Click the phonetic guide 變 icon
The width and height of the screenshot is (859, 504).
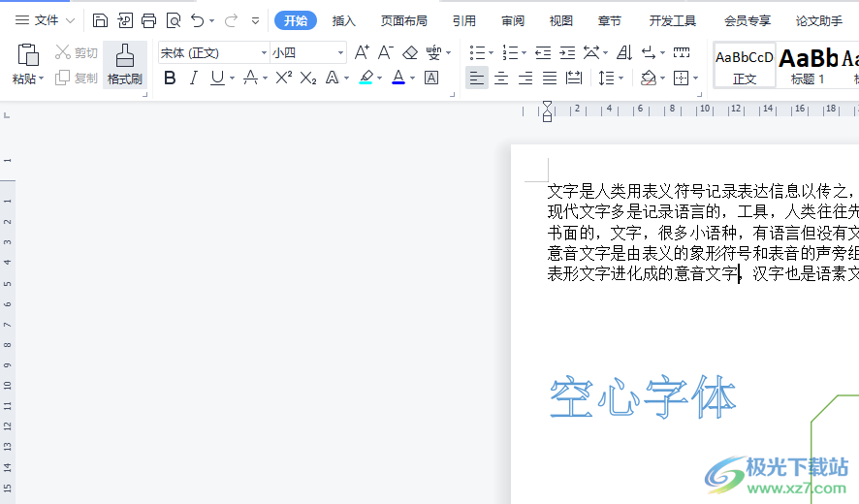point(433,52)
